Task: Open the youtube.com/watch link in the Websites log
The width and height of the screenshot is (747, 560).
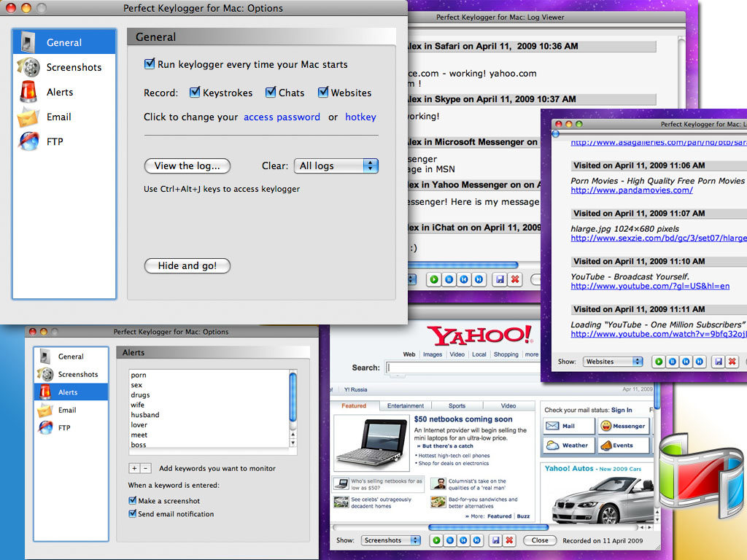Action: [x=659, y=334]
